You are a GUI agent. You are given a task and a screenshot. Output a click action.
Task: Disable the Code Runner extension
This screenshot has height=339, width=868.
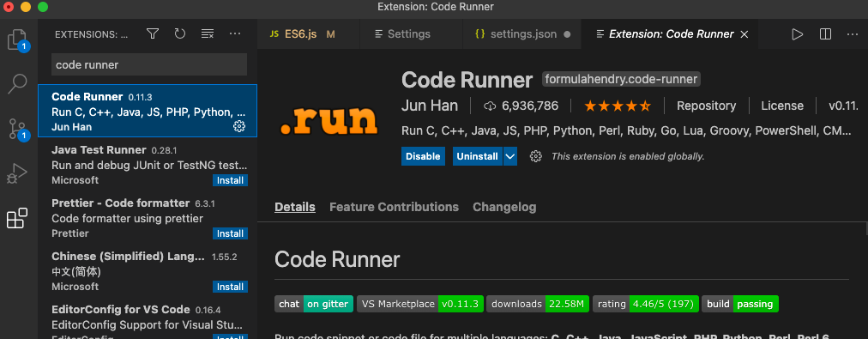coord(424,156)
